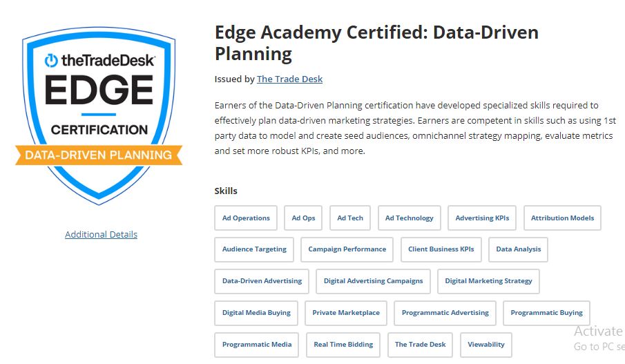Select the Attribution Models skill tag
625x364 pixels.
(562, 218)
